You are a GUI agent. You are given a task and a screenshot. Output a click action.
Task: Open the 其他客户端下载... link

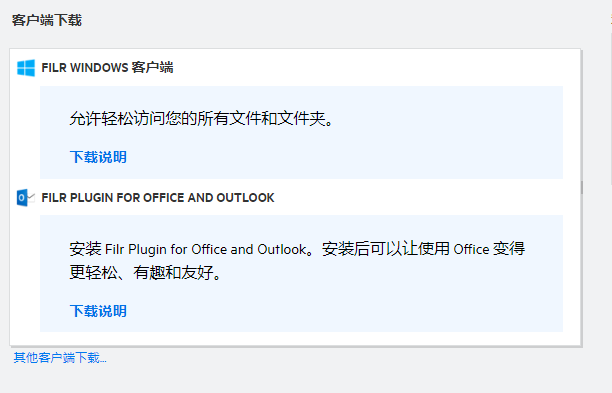pos(60,357)
